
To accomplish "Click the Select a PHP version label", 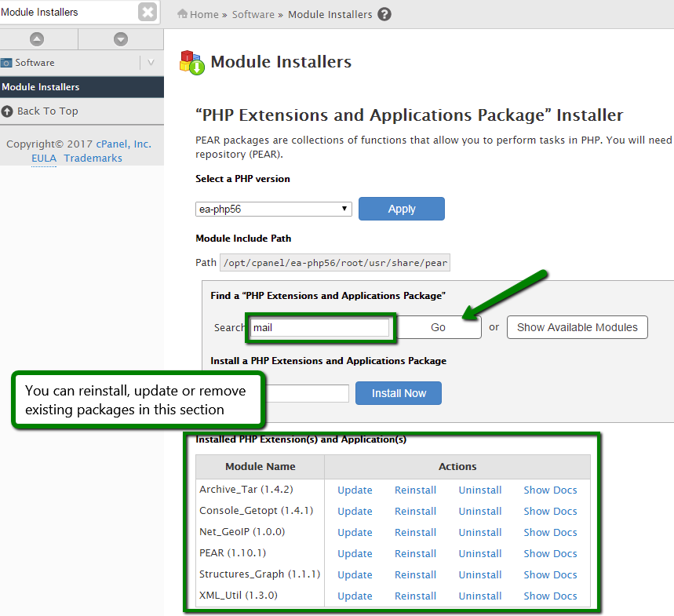I will tap(243, 179).
